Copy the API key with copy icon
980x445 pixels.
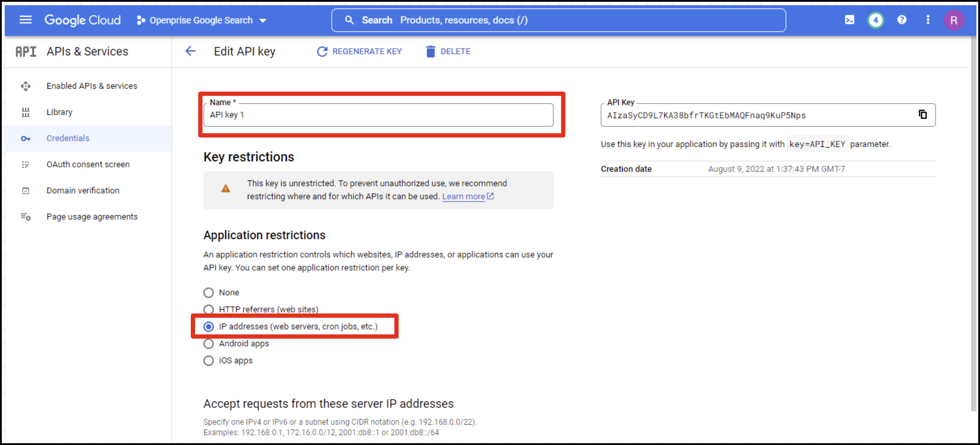point(922,115)
